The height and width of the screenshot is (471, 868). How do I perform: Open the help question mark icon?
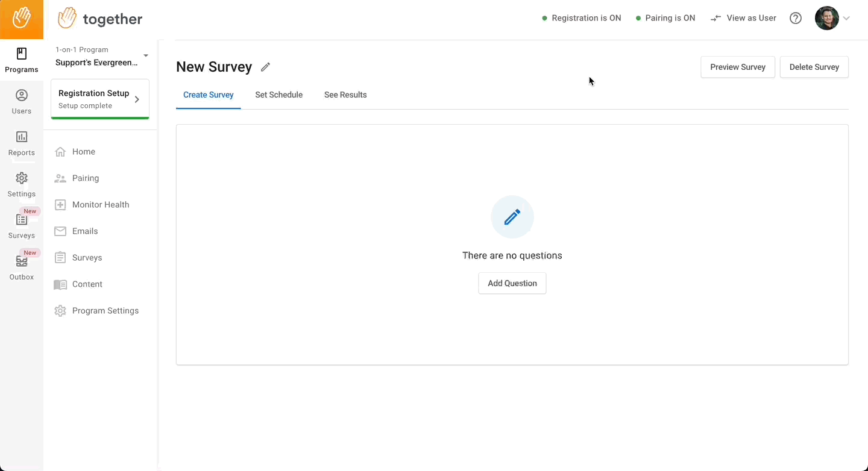point(796,18)
